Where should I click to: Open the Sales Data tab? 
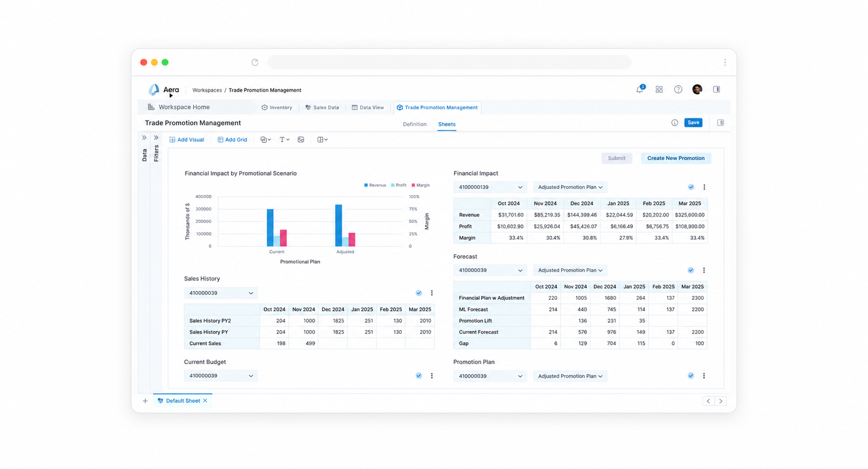click(322, 108)
